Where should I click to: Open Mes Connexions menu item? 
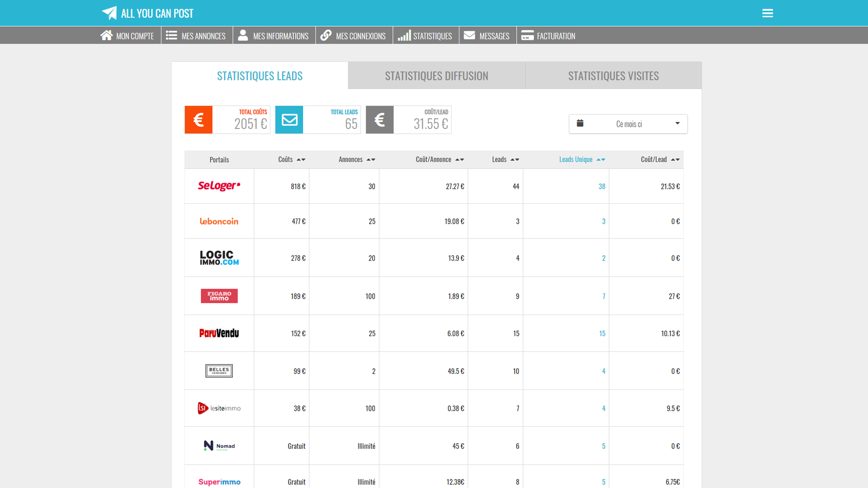point(354,35)
